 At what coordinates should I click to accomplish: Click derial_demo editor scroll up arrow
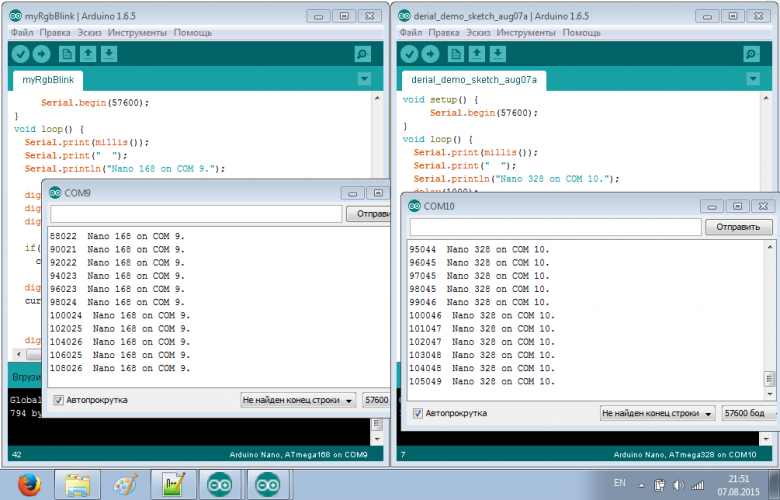point(766,99)
